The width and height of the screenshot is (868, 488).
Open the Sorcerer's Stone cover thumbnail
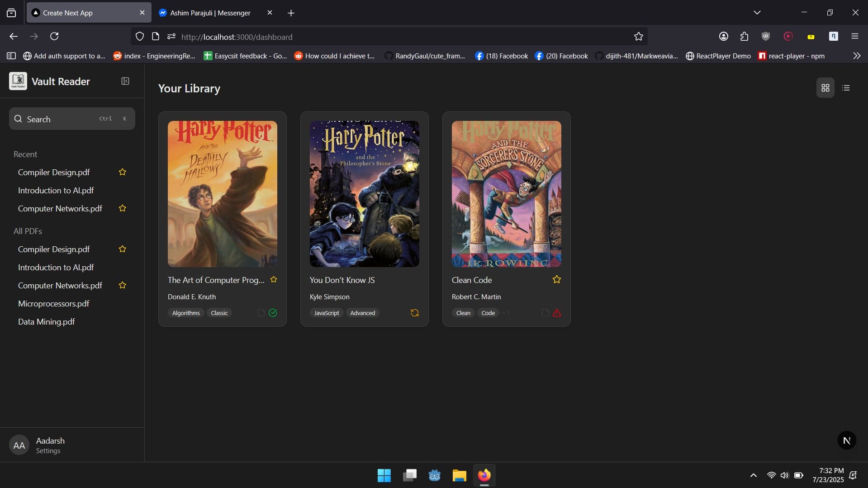(x=507, y=194)
